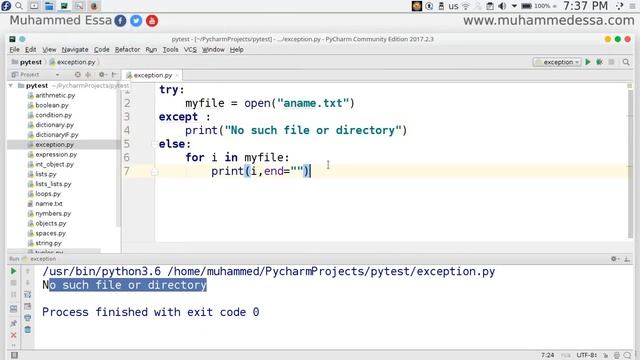The width and height of the screenshot is (640, 360).
Task: Open Project panel gear settings
Action: tap(102, 75)
